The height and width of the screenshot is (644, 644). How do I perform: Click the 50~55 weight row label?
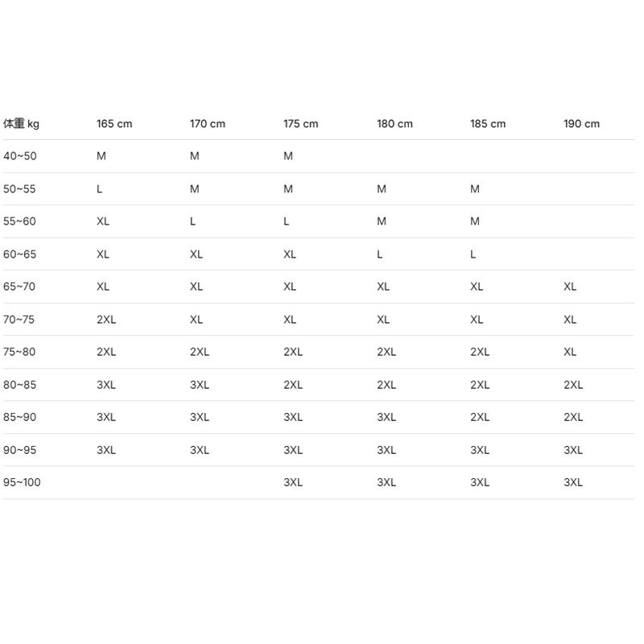[x=20, y=189]
